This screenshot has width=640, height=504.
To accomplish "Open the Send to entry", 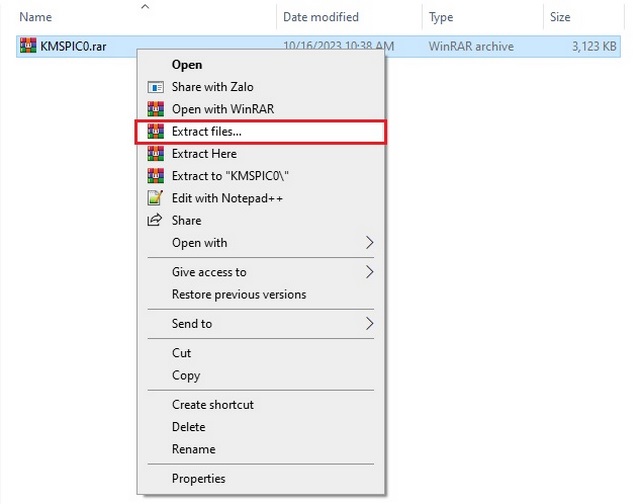I will [x=192, y=324].
